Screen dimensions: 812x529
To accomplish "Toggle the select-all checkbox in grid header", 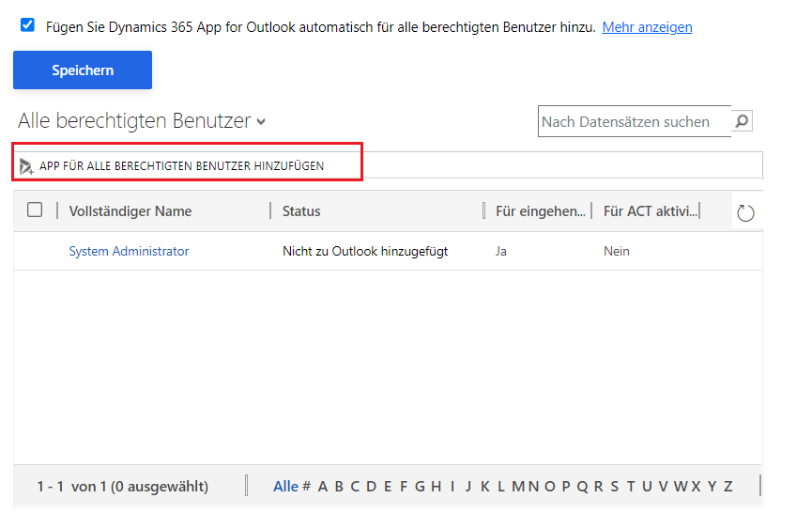I will tap(35, 210).
